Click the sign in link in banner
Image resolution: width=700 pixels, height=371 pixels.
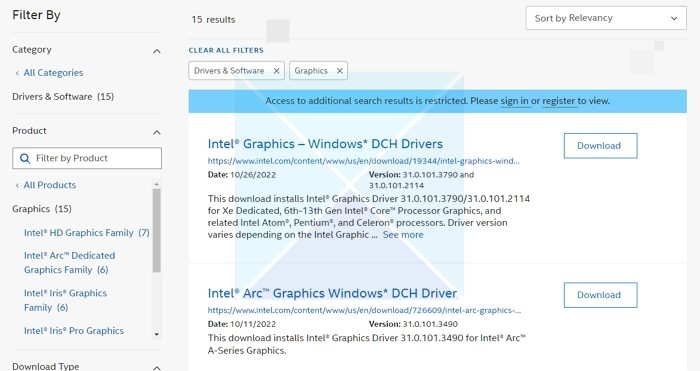point(514,101)
